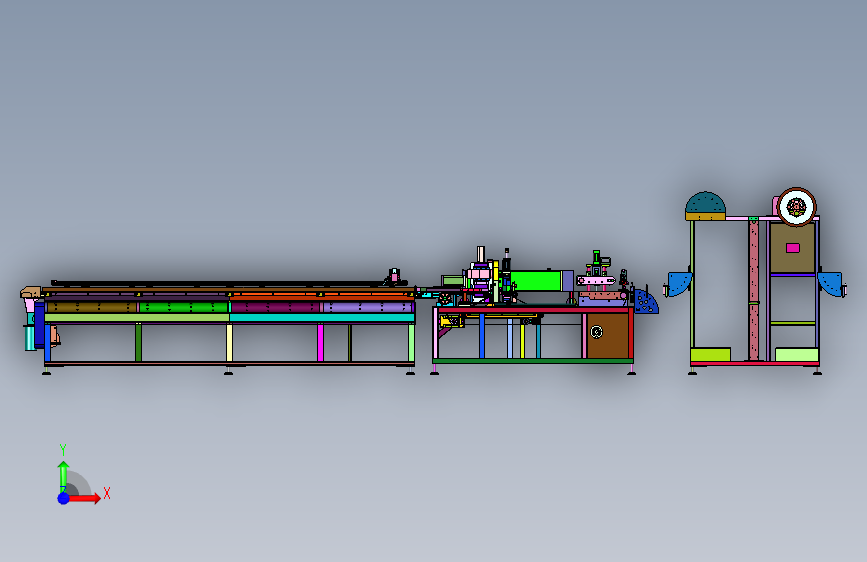
Task: Click the green Y axis arrow of the triad
Action: click(63, 475)
